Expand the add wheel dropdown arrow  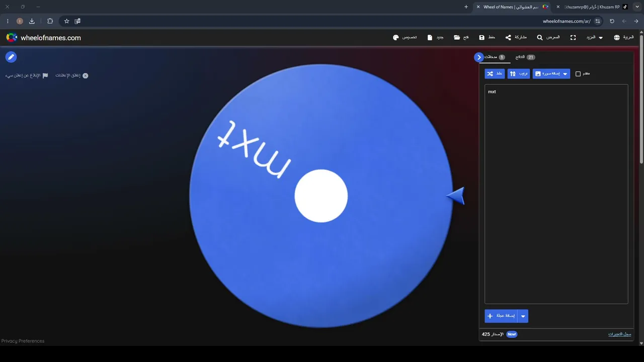523,316
